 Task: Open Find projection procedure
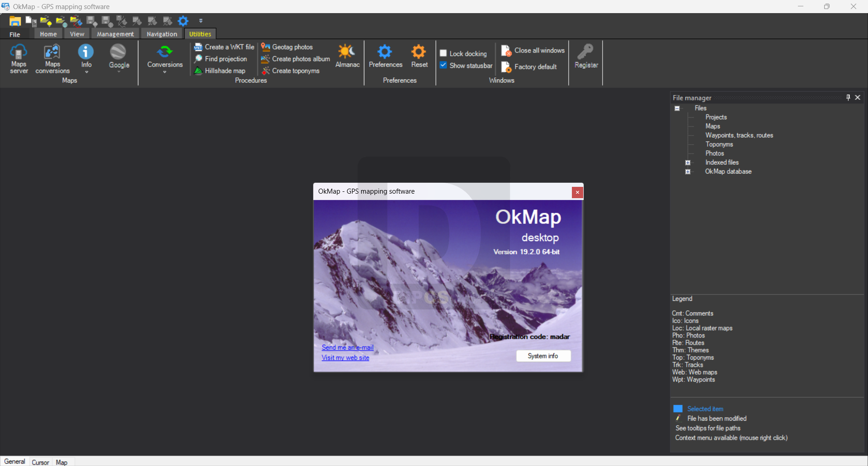pos(221,59)
